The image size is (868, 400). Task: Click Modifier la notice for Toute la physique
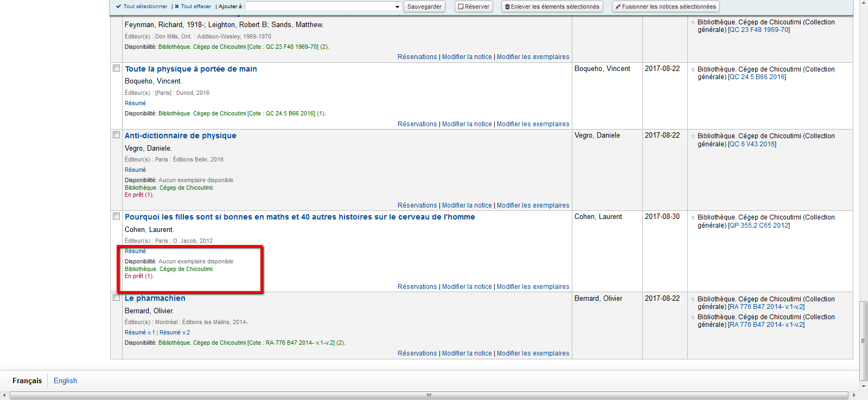click(467, 124)
